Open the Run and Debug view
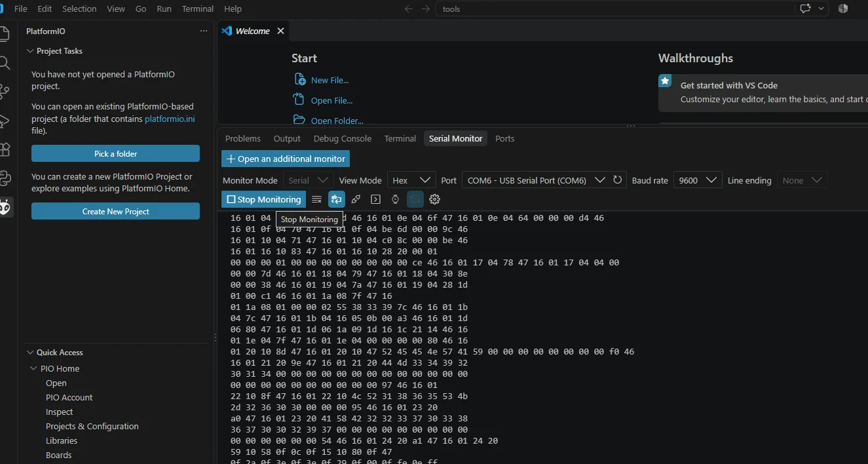868x464 pixels. pyautogui.click(x=4, y=121)
